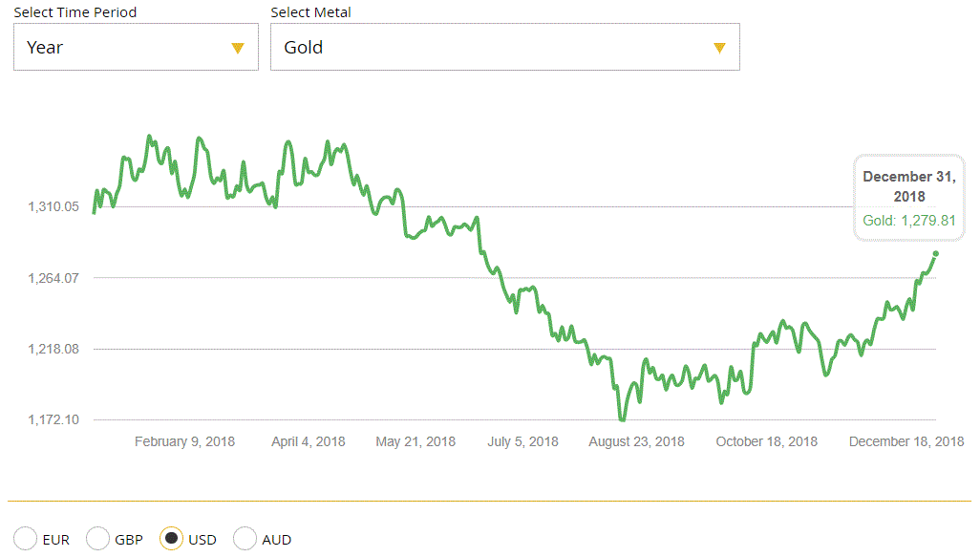Screen dimensions: 980x557
Task: Select the AUD currency radio button
Action: click(x=245, y=539)
